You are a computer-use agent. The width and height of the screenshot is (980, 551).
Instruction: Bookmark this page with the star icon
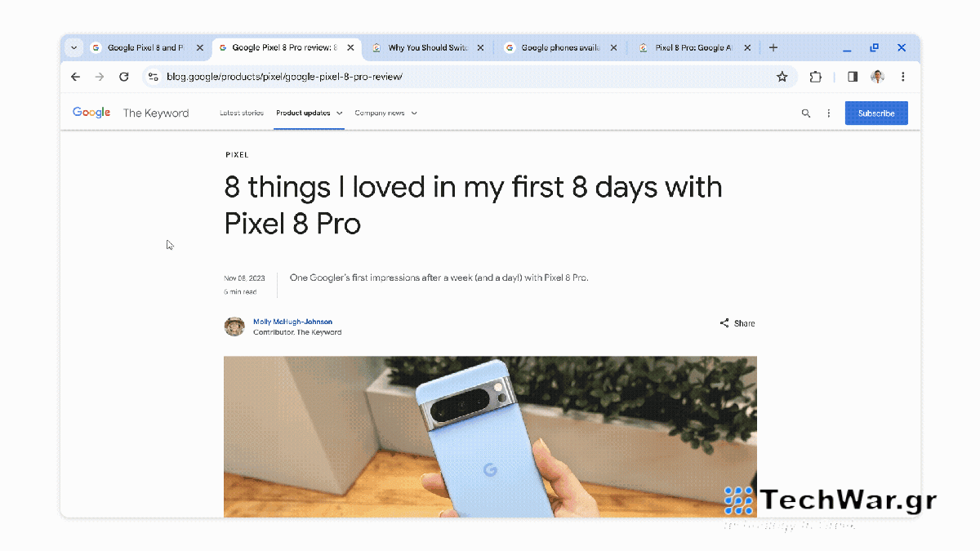tap(782, 77)
